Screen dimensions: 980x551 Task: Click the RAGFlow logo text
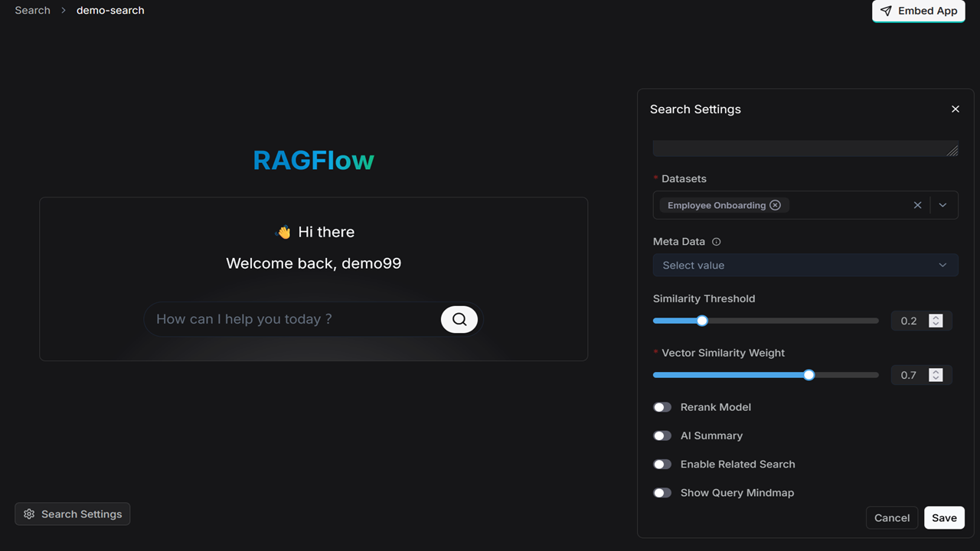pyautogui.click(x=314, y=160)
